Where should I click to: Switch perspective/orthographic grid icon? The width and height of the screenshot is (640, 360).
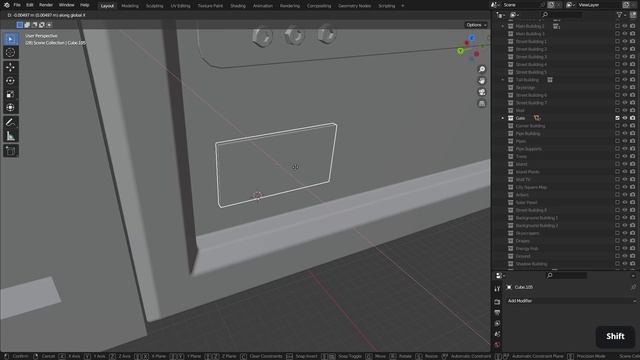pyautogui.click(x=482, y=104)
